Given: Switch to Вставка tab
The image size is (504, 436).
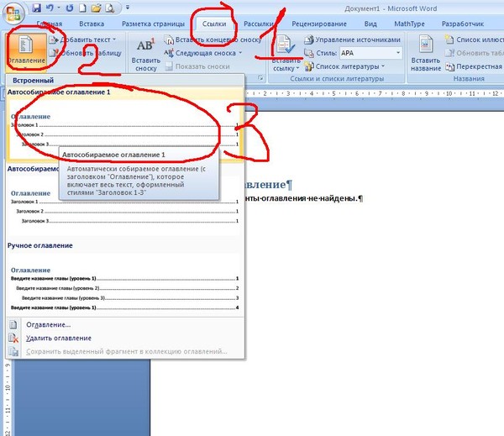Looking at the screenshot, I should tap(92, 24).
